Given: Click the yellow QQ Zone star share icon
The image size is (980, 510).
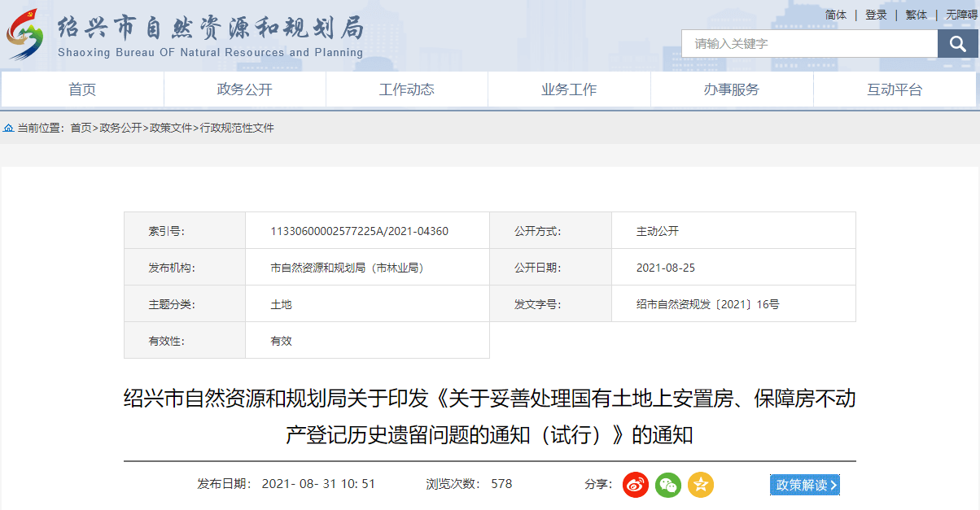Looking at the screenshot, I should (700, 485).
